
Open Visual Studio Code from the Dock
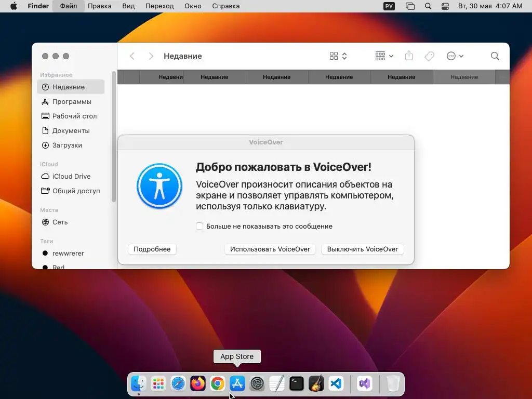336,384
